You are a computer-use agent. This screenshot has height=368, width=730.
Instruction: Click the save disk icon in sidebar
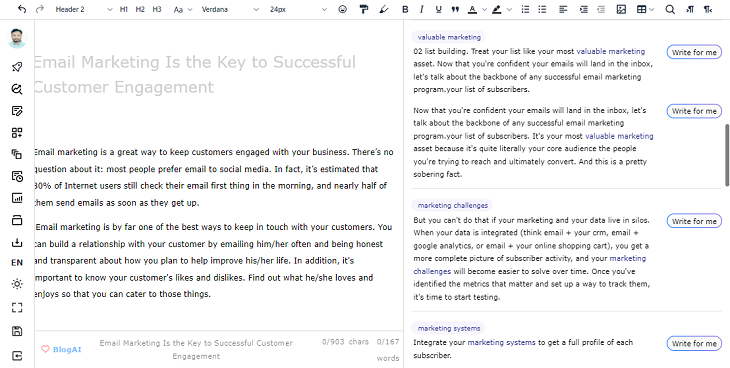[x=17, y=331]
